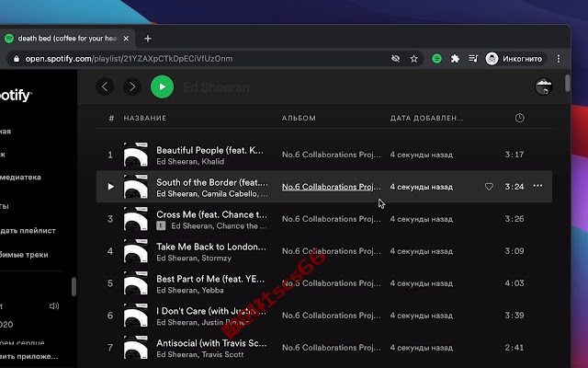Like South of the Border with the heart icon
The height and width of the screenshot is (368, 588).
(x=489, y=187)
